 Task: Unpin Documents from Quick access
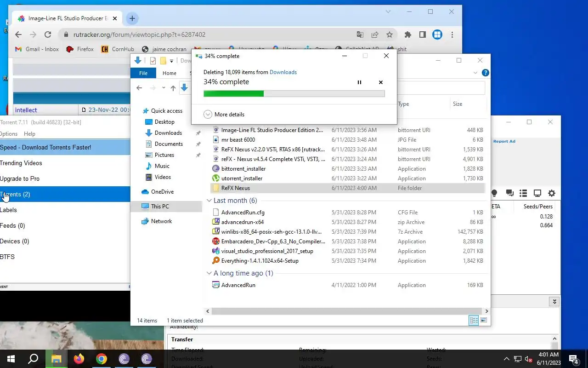coord(198,144)
